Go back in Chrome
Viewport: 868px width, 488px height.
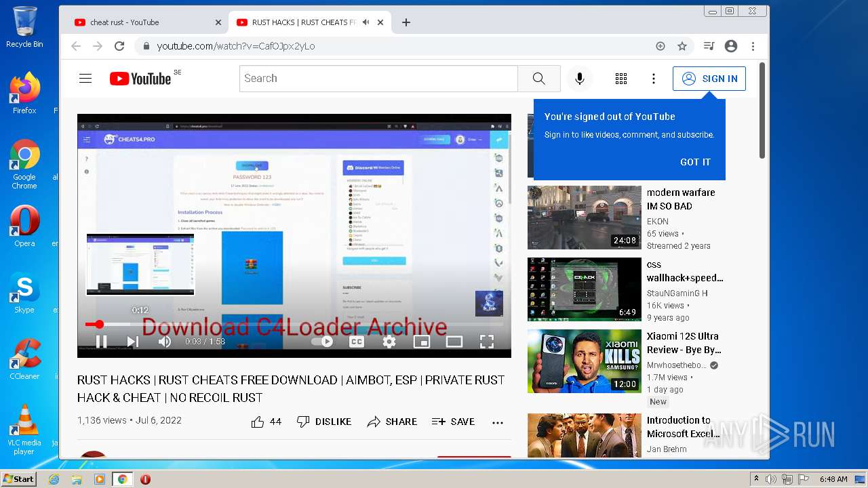click(x=76, y=46)
